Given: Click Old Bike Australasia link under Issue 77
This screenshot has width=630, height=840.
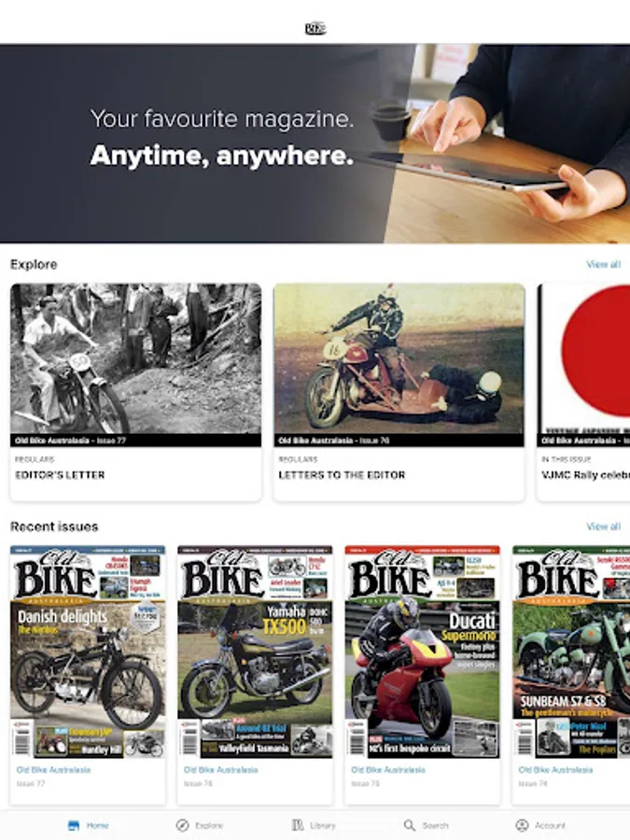Looking at the screenshot, I should tap(53, 770).
